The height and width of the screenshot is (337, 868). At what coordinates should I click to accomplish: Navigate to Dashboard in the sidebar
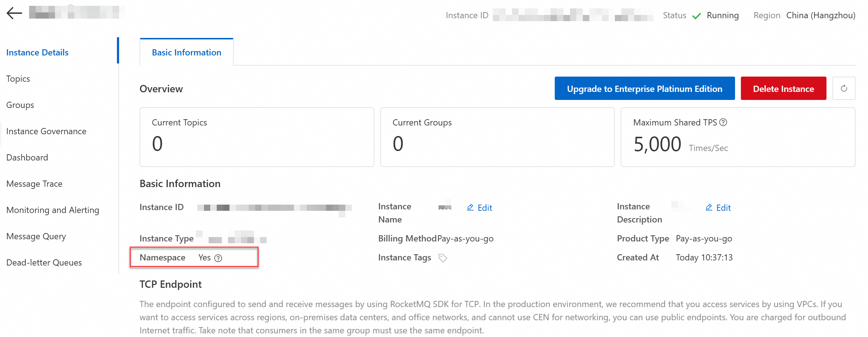(x=27, y=158)
